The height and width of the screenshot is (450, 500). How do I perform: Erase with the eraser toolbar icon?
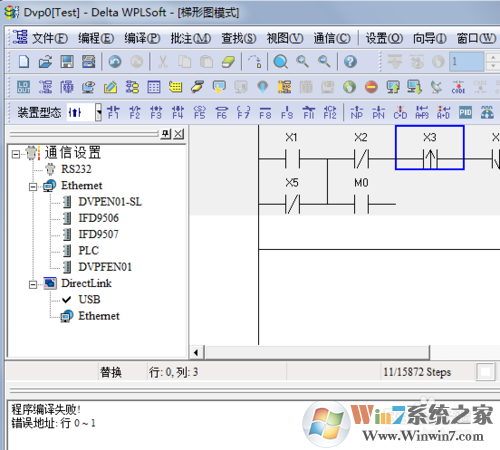[x=228, y=62]
